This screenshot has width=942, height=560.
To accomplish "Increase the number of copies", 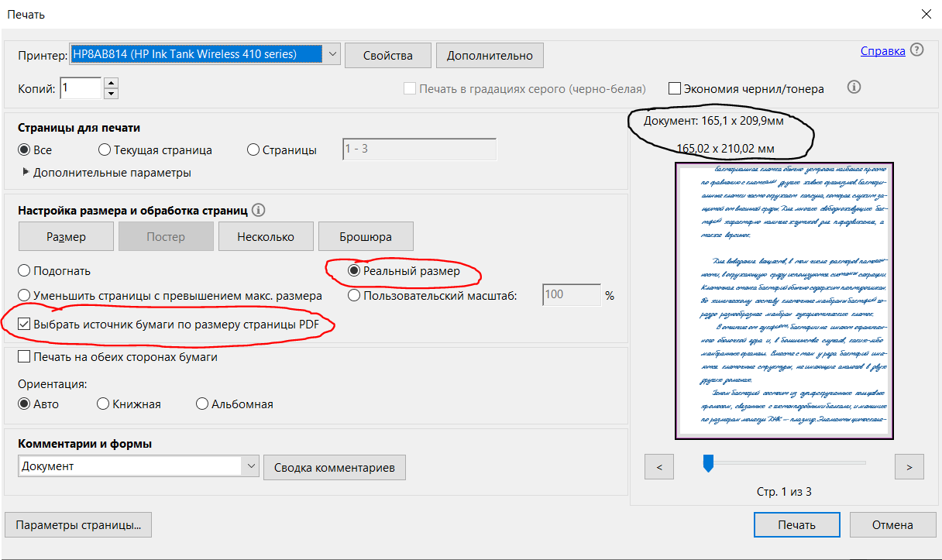I will [111, 83].
